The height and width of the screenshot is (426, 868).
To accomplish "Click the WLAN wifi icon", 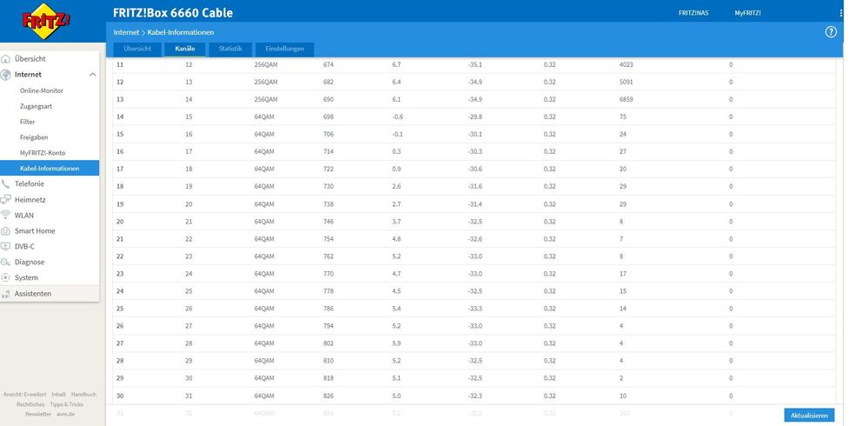I will 5,215.
